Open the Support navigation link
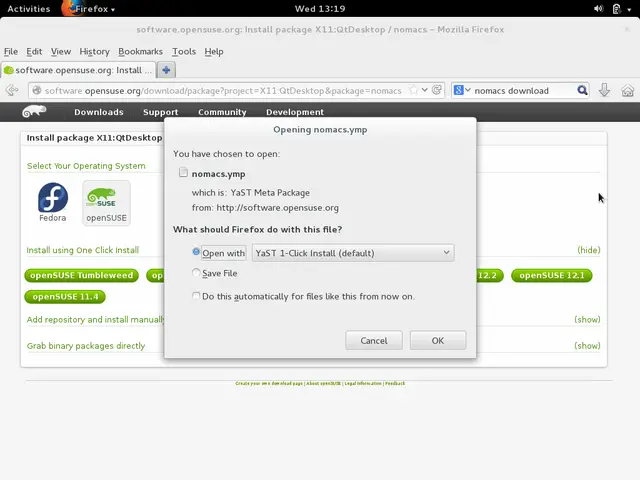The height and width of the screenshot is (480, 640). pos(160,112)
